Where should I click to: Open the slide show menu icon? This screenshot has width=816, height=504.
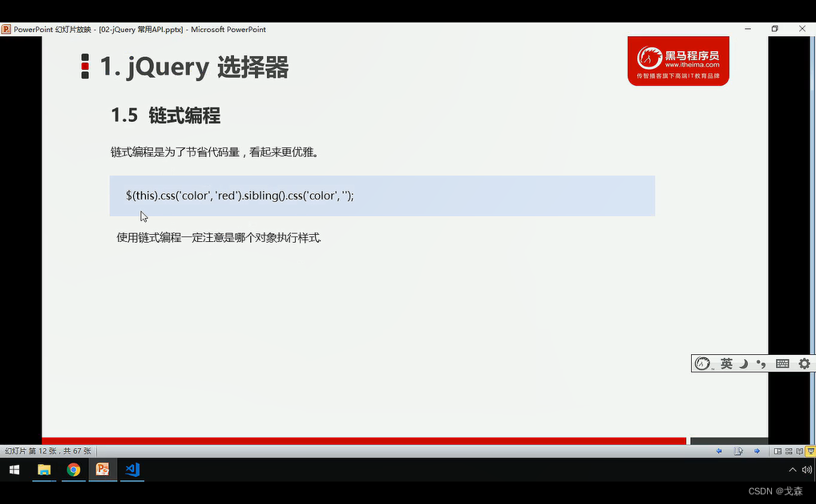coord(738,451)
